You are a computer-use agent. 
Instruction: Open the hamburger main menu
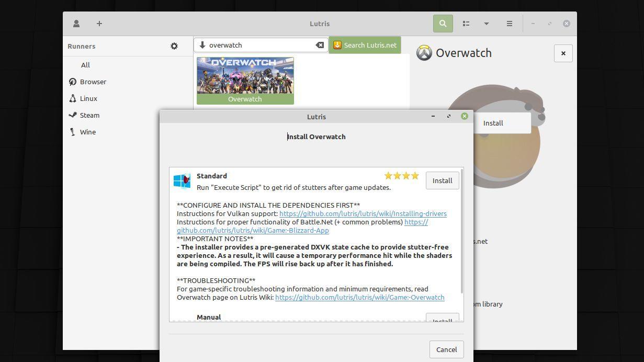click(509, 24)
